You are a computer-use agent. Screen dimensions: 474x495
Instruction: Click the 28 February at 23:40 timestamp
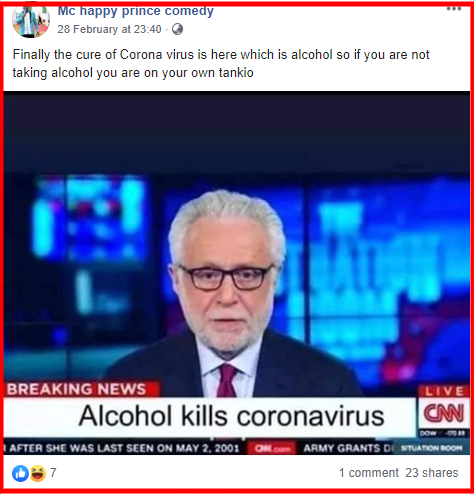coord(109,29)
